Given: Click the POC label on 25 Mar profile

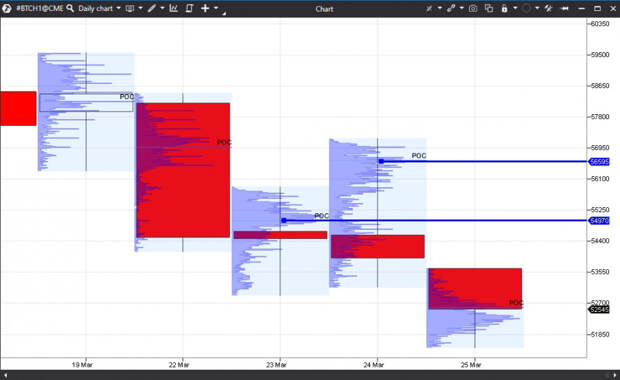Looking at the screenshot, I should [x=516, y=303].
